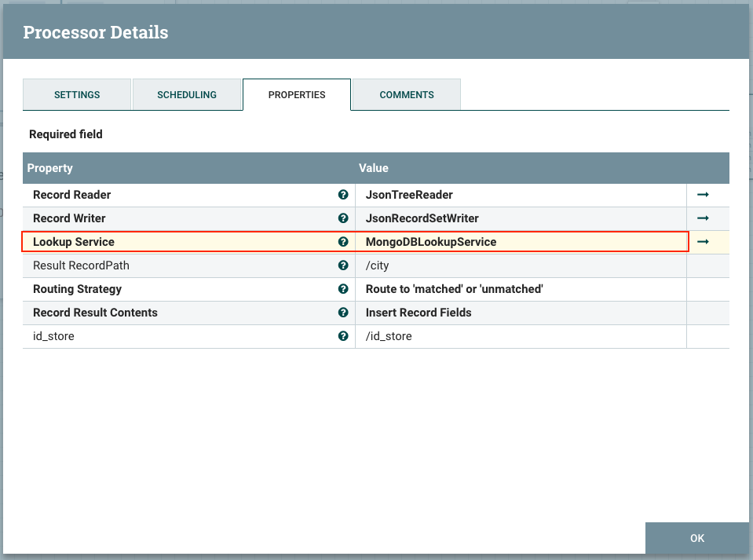Go to JsonTreeReader service via arrow
The height and width of the screenshot is (560, 753).
[x=703, y=195]
